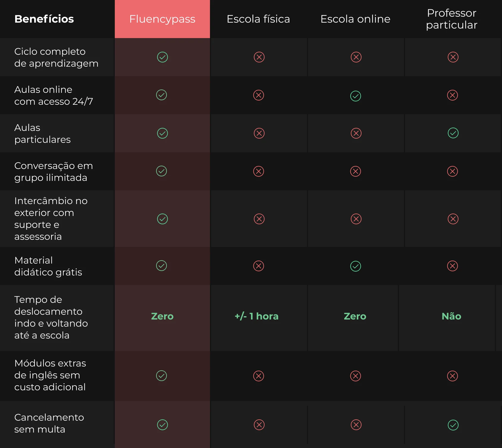Click Professor particular cross for Módulos extras
Image resolution: width=502 pixels, height=448 pixels.
coord(453,376)
